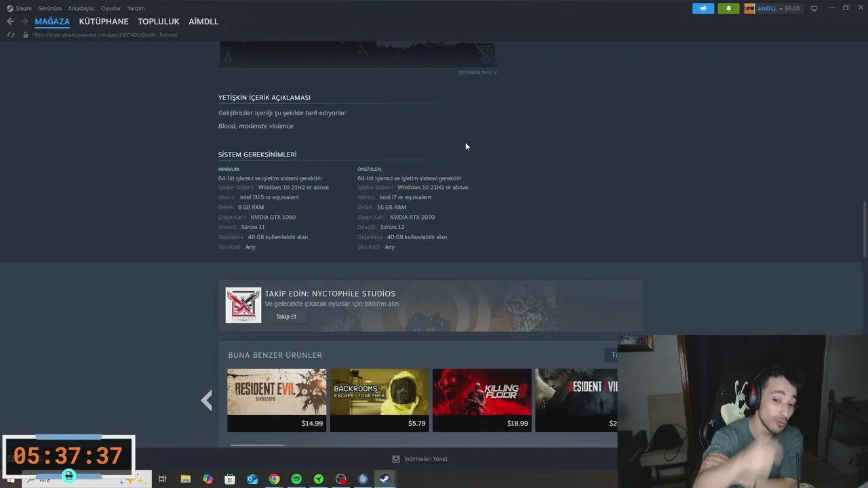The width and height of the screenshot is (868, 488).
Task: Click the TAKİP EDİN: NYCTOPHİLE STUDİOS heading
Action: click(x=330, y=293)
